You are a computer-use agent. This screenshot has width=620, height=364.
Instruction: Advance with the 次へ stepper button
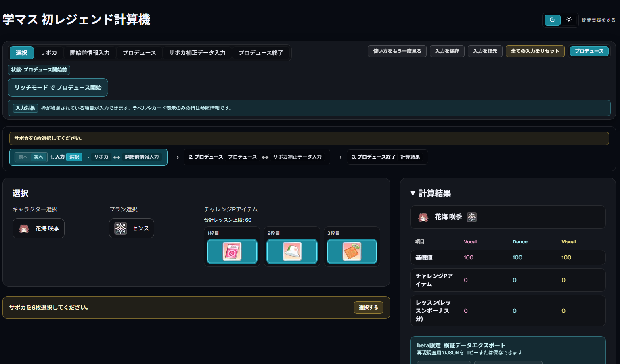39,157
